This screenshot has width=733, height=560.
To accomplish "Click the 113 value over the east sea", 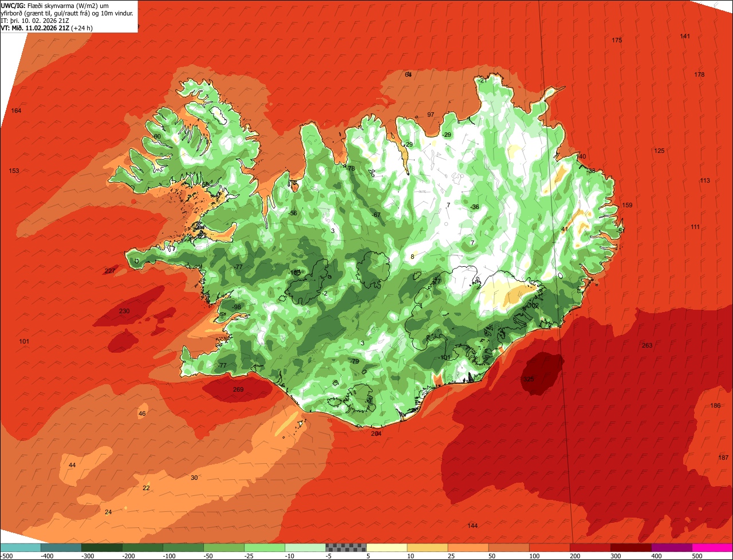I will [704, 181].
